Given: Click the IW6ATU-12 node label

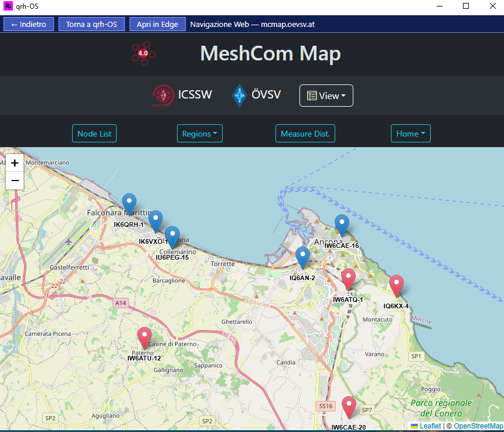Looking at the screenshot, I should coord(144,358).
